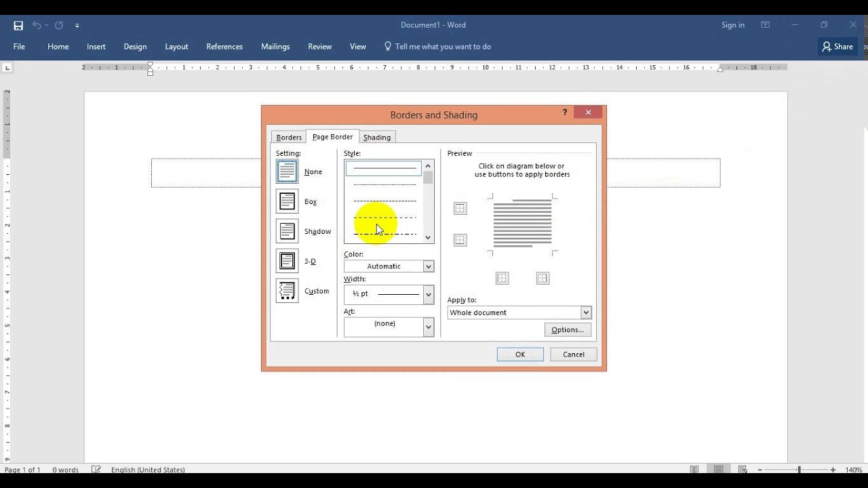
Task: Click the Share person icon button
Action: pos(837,47)
